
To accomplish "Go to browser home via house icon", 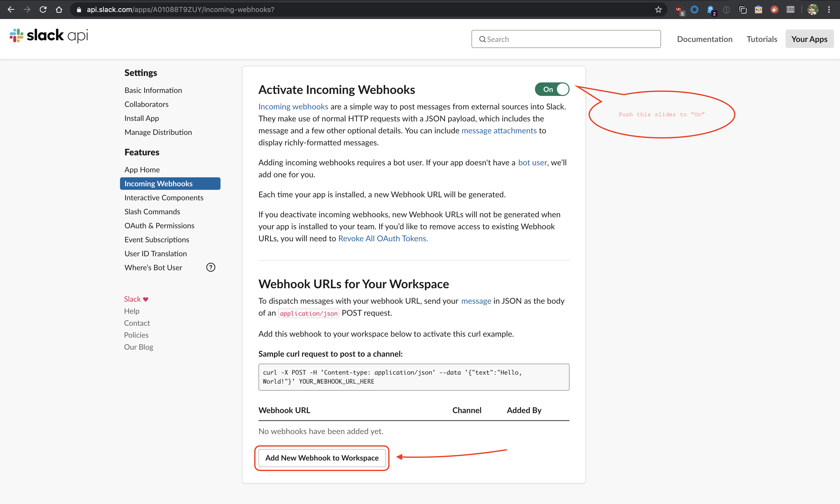I will coord(59,9).
